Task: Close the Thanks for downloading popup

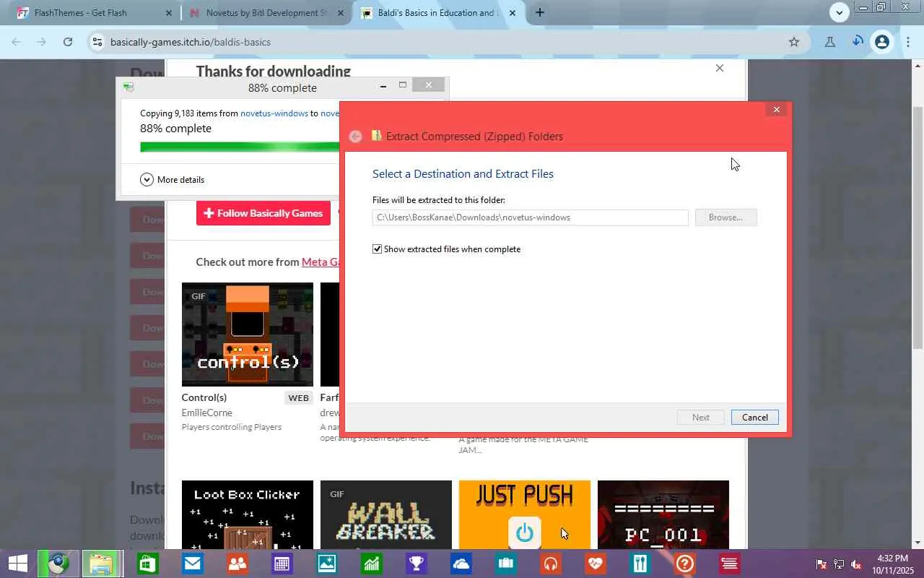Action: pos(719,68)
